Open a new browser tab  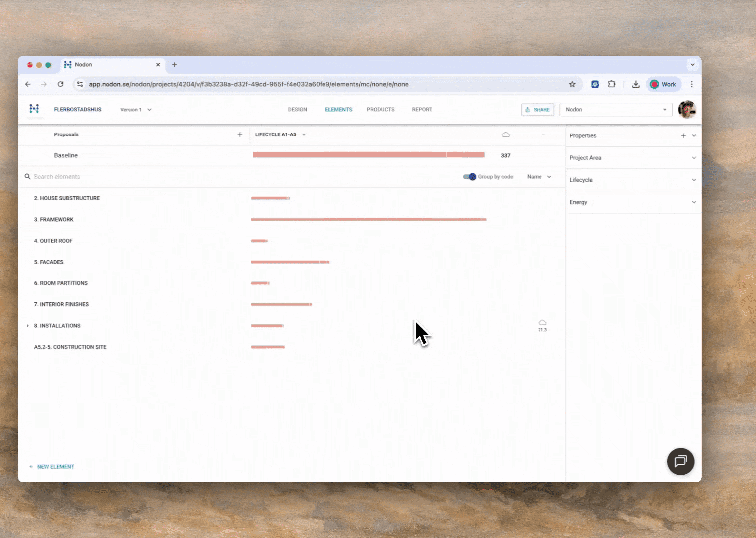click(x=174, y=65)
